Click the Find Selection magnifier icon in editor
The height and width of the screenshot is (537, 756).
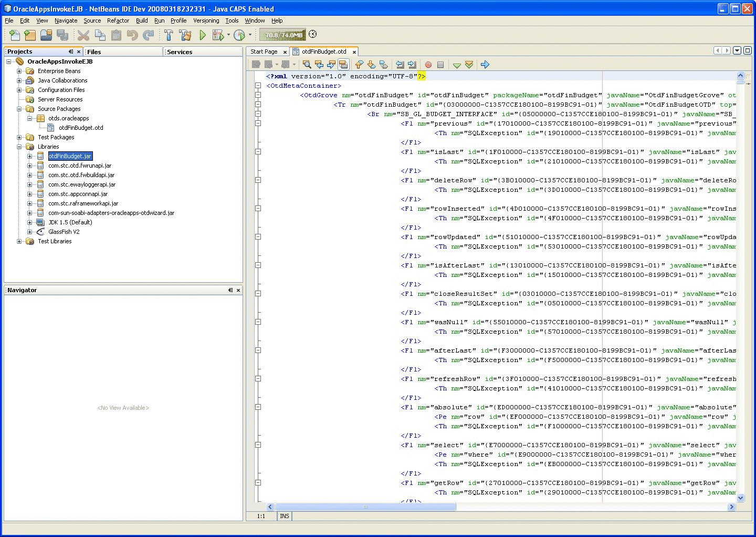click(307, 65)
